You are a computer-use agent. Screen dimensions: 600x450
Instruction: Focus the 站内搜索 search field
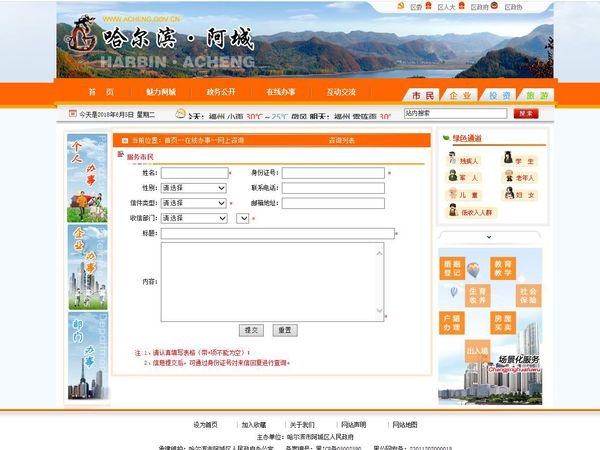[455, 113]
